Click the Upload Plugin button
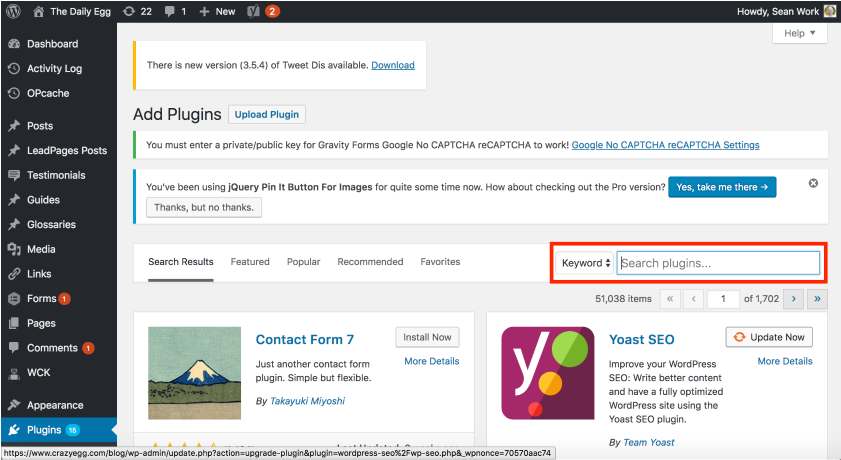Viewport: 841px width, 460px height. coord(267,115)
